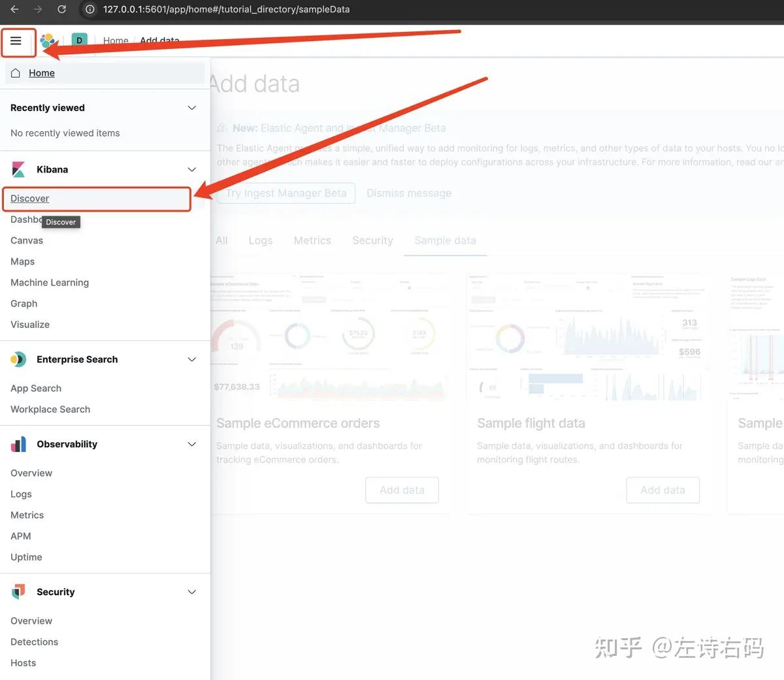
Task: Open Overview under Observability
Action: pyautogui.click(x=31, y=473)
